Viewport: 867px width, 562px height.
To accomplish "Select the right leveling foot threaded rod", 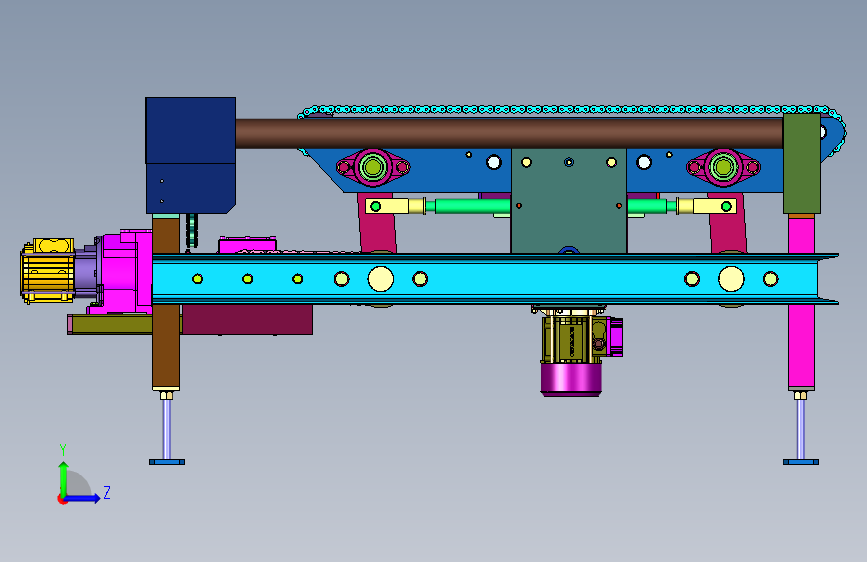I will 801,429.
